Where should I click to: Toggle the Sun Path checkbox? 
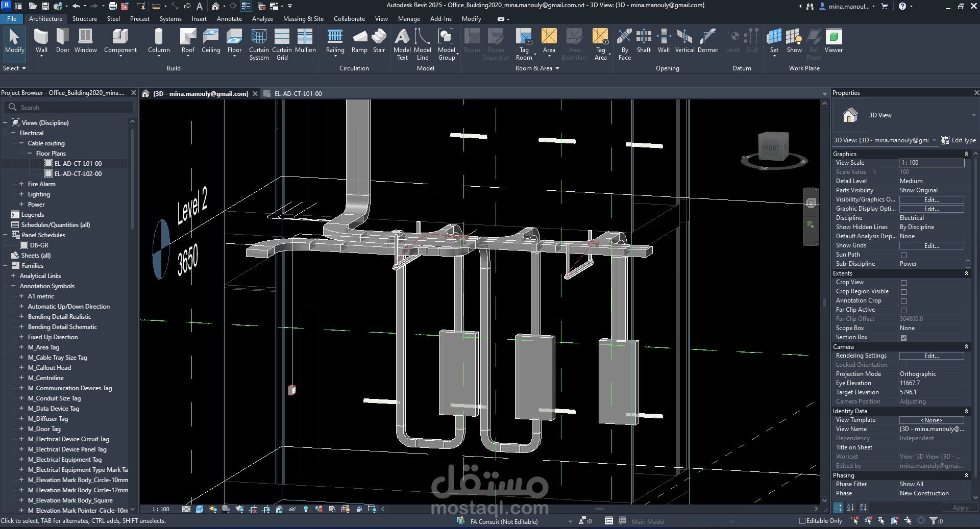point(903,255)
